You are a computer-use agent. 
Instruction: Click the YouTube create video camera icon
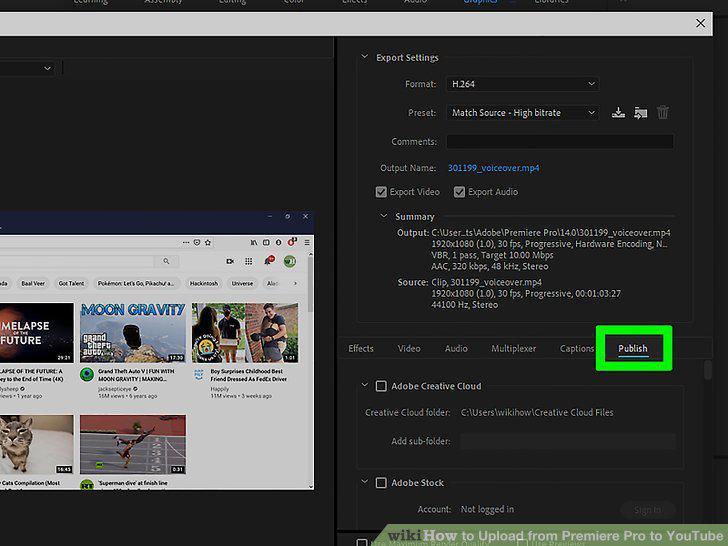point(230,261)
